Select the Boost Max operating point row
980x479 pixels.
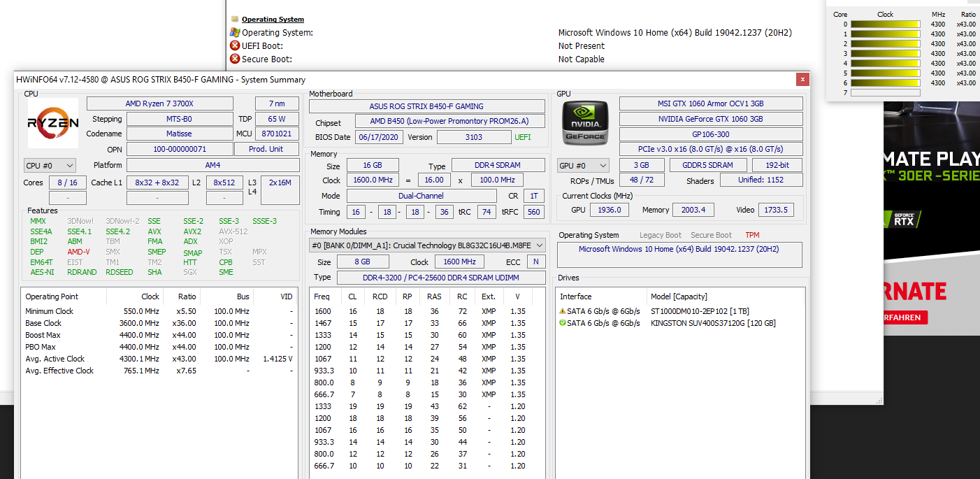pos(159,335)
